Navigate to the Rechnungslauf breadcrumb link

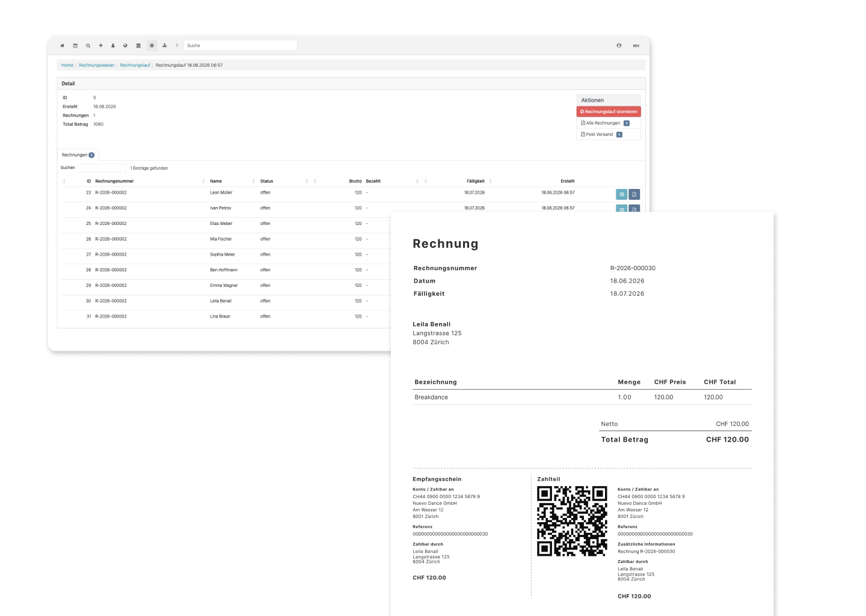pos(135,65)
